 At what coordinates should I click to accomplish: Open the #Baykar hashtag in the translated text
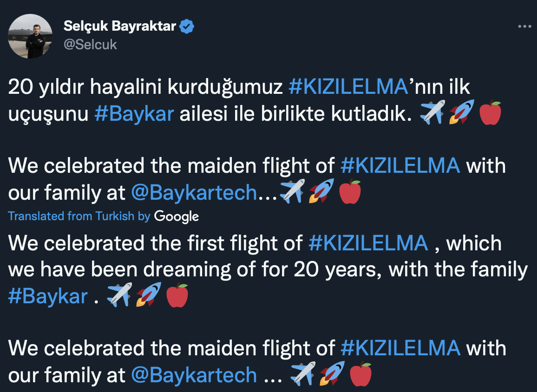click(x=48, y=296)
